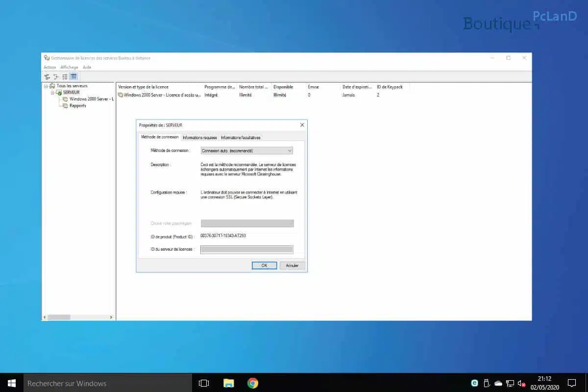Select the highlighted details view toolbar icon
Image resolution: width=588 pixels, height=392 pixels.
tap(73, 76)
